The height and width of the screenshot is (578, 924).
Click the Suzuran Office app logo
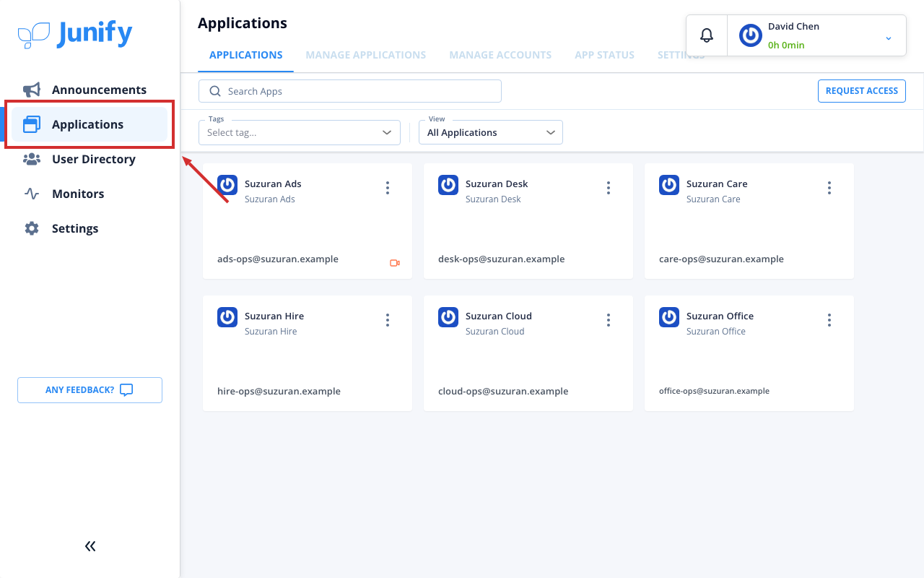[x=669, y=317]
